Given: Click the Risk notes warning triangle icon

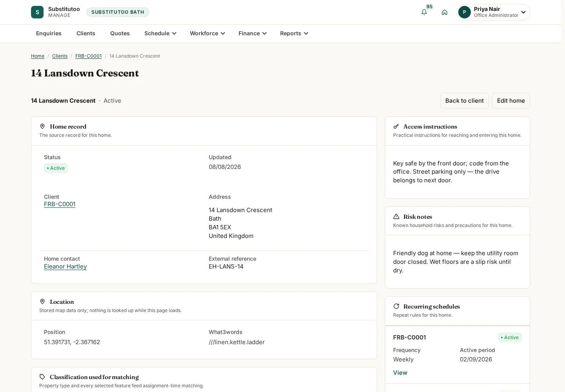Looking at the screenshot, I should [396, 216].
